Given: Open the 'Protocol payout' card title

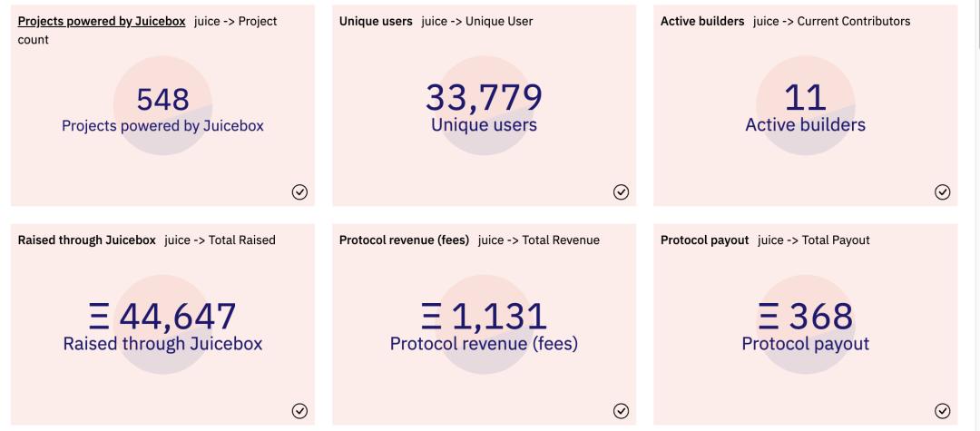Looking at the screenshot, I should tap(704, 240).
